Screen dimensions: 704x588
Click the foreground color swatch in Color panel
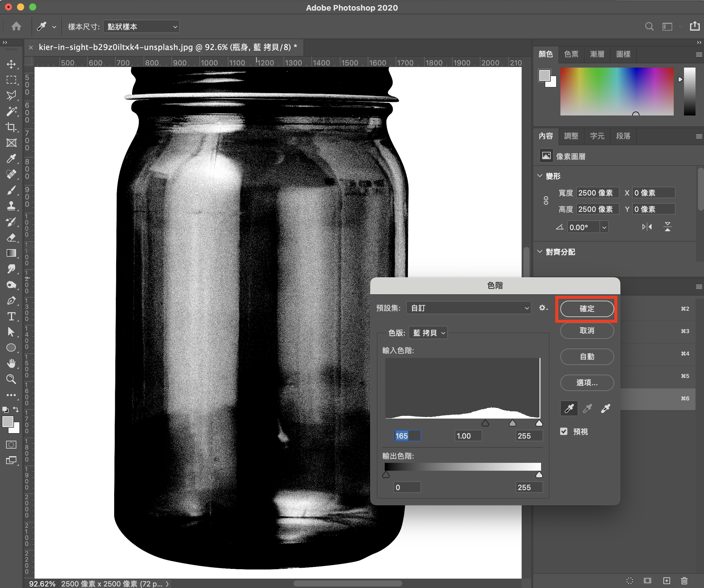[x=544, y=75]
